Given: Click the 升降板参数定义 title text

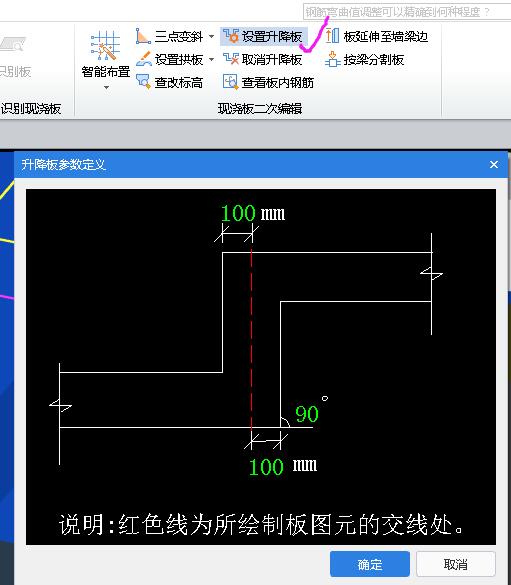Looking at the screenshot, I should point(63,165).
